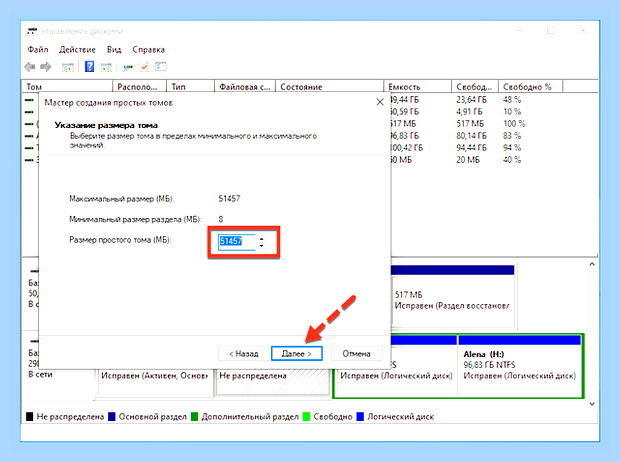Click the Back arrow toolbar icon
The height and width of the screenshot is (462, 620).
[x=30, y=67]
